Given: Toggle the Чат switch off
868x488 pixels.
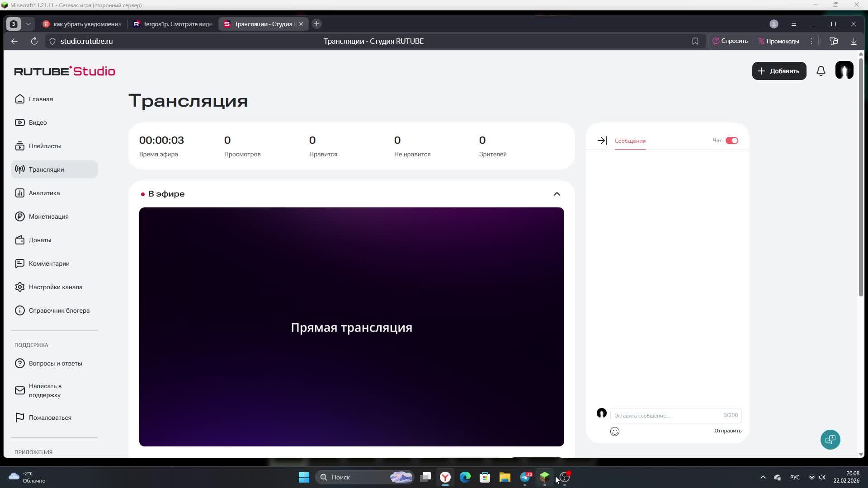Looking at the screenshot, I should pyautogui.click(x=731, y=141).
